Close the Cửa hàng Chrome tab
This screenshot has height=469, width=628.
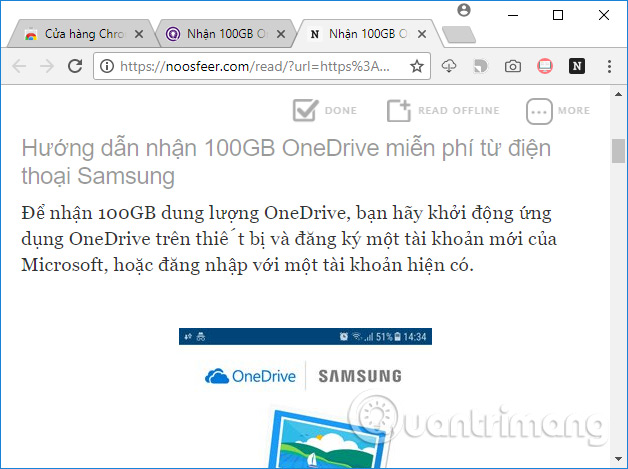(139, 34)
